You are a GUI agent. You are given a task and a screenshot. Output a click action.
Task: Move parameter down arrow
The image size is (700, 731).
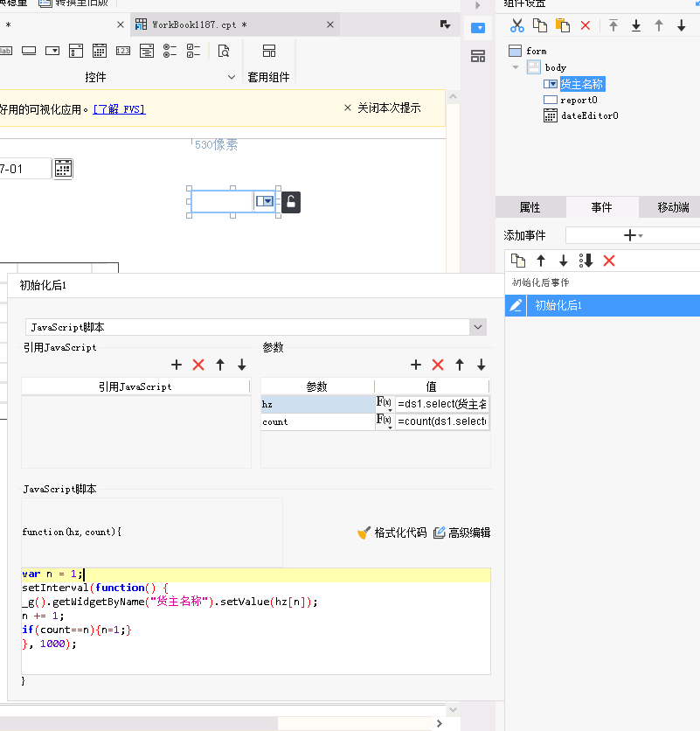click(x=482, y=365)
